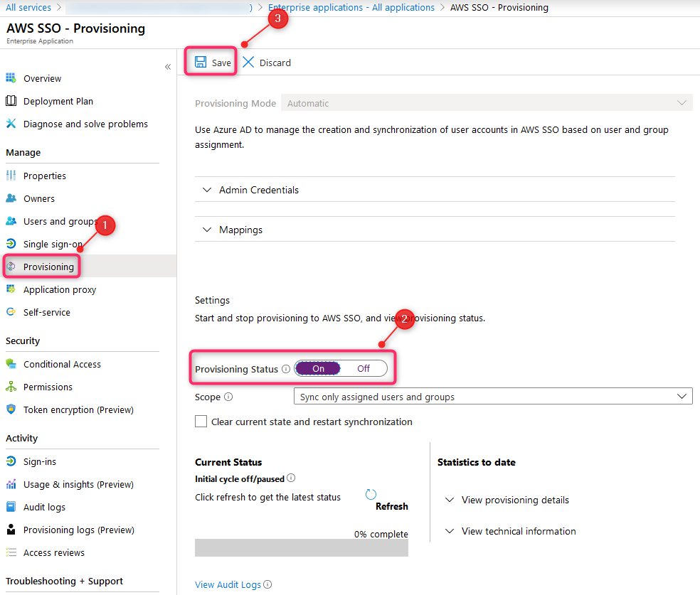Open Token encryption (Preview) item

(78, 409)
